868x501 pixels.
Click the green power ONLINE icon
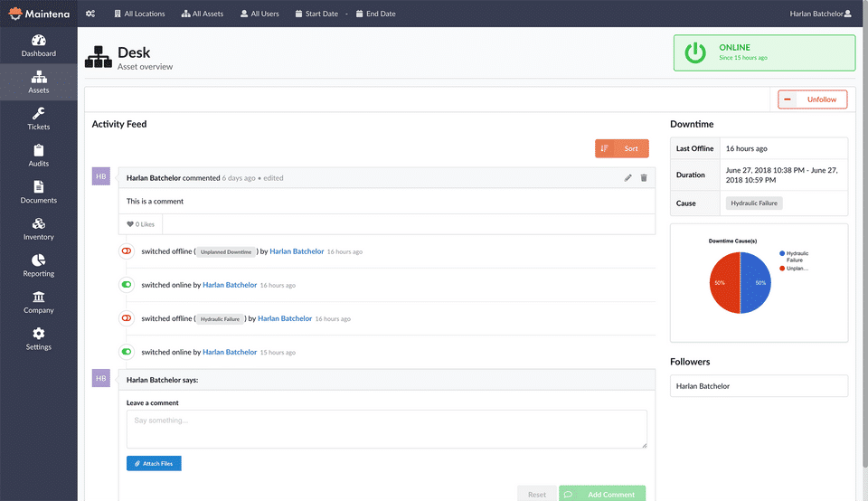click(x=694, y=52)
